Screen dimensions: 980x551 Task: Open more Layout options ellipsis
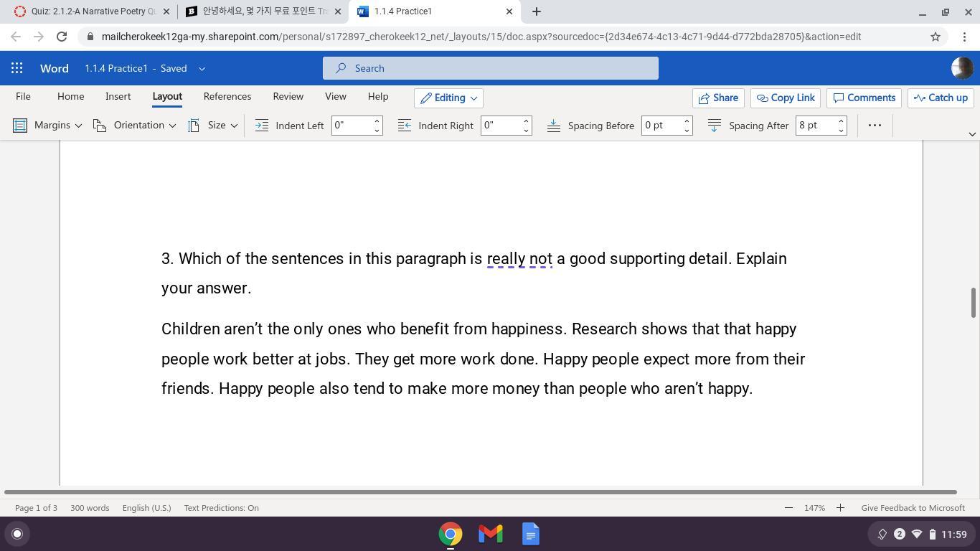click(x=875, y=126)
